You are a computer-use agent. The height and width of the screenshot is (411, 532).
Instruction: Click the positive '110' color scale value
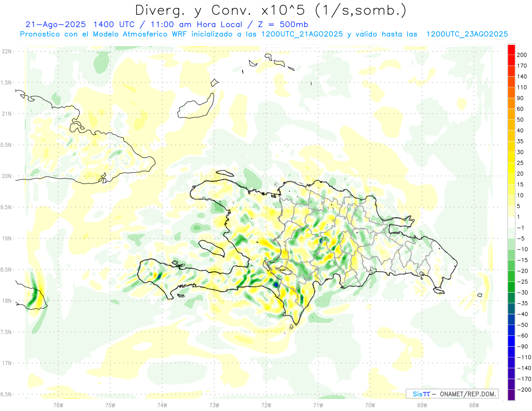pyautogui.click(x=522, y=87)
